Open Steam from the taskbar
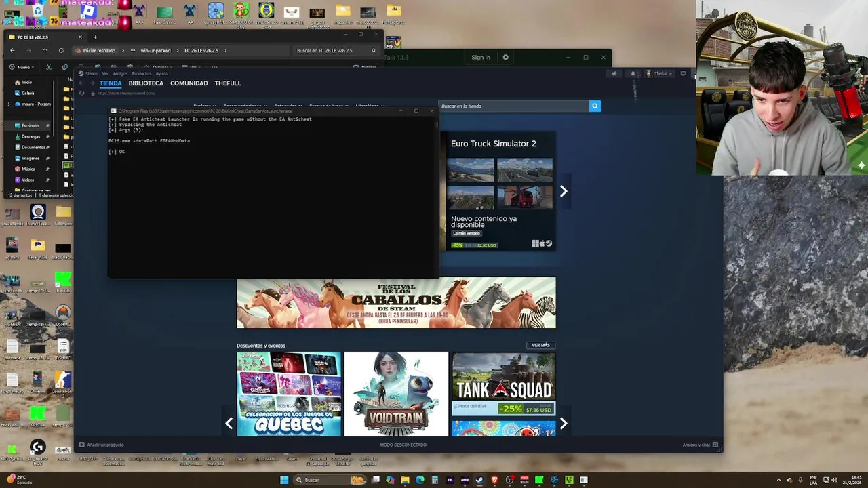 pyautogui.click(x=479, y=480)
